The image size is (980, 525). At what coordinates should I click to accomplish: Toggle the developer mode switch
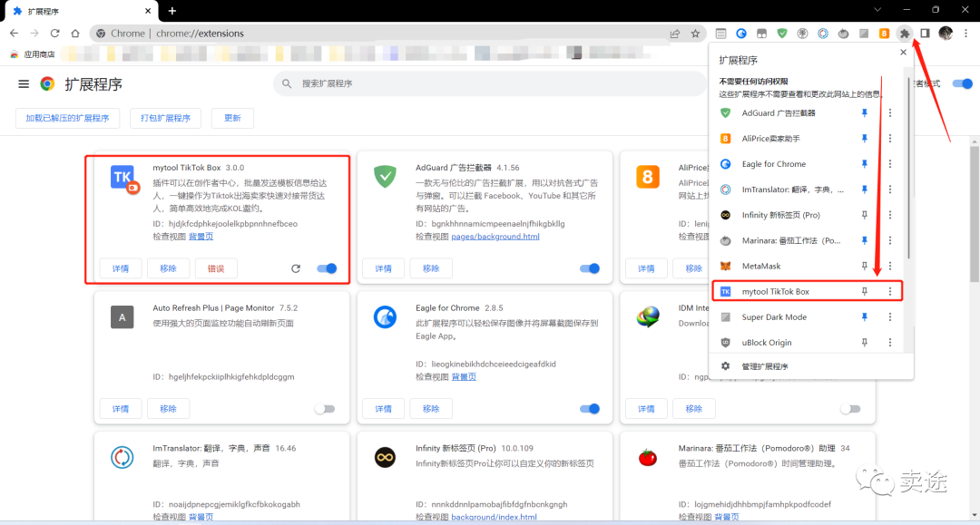pyautogui.click(x=963, y=83)
